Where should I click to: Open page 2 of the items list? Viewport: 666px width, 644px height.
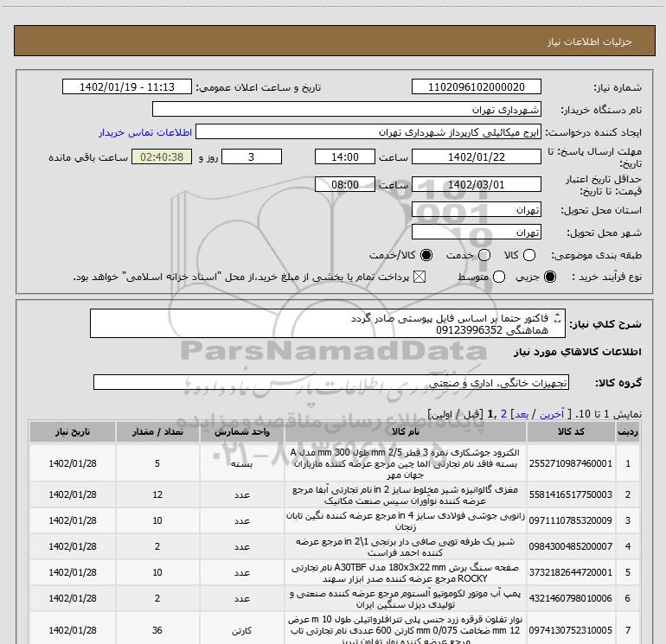coord(503,414)
